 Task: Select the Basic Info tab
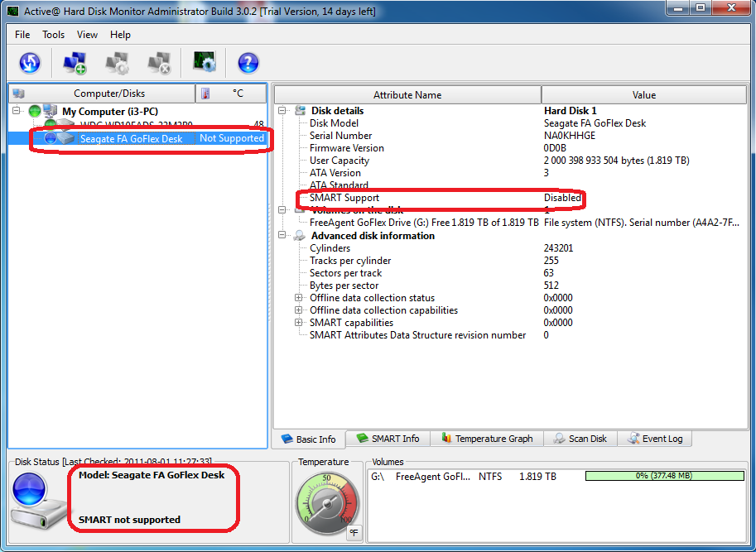point(309,439)
